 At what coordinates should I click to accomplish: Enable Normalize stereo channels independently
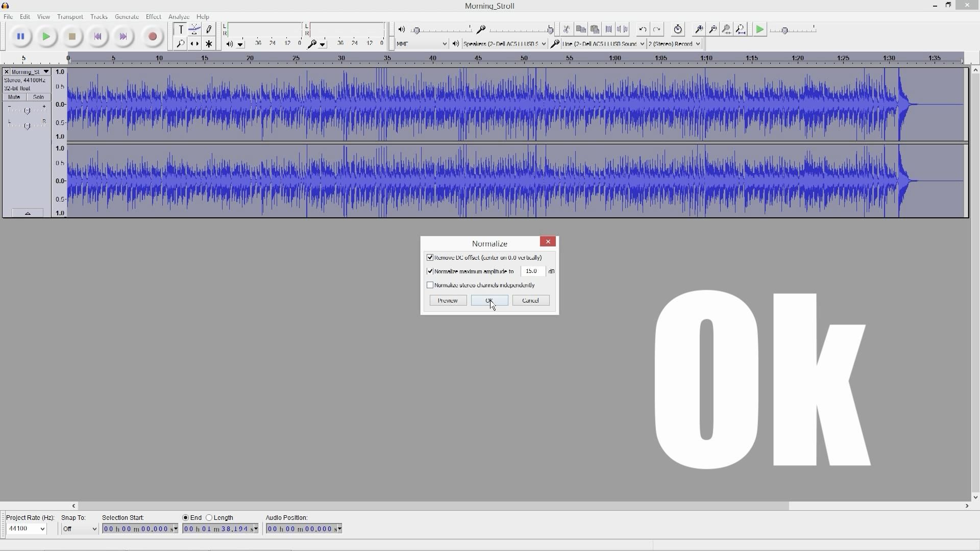(430, 285)
